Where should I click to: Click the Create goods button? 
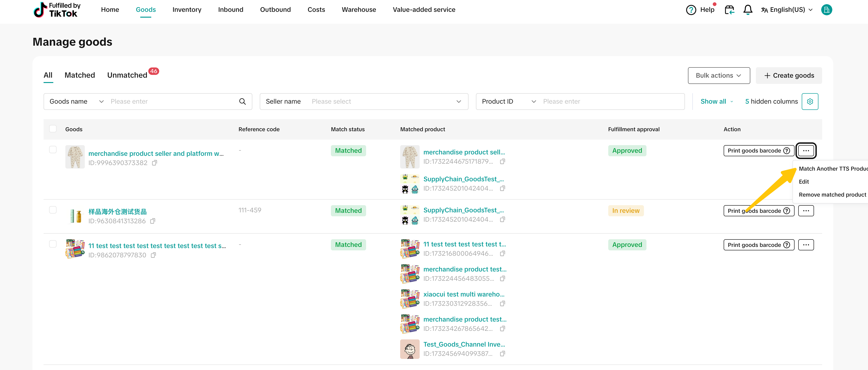pyautogui.click(x=789, y=76)
